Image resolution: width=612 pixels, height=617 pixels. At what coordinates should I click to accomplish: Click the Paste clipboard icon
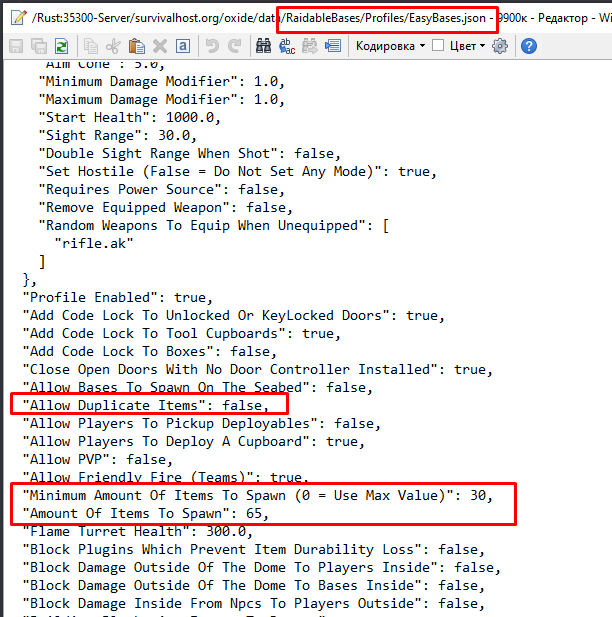coord(136,46)
